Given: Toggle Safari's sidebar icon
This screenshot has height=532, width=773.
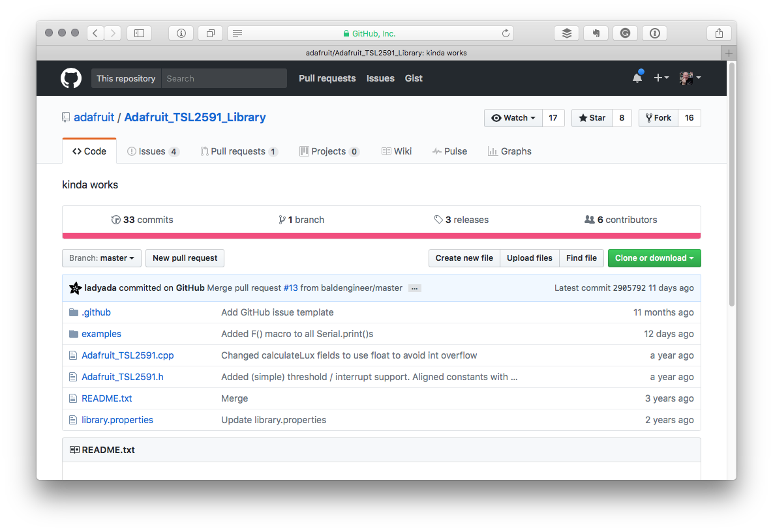Looking at the screenshot, I should pyautogui.click(x=140, y=33).
